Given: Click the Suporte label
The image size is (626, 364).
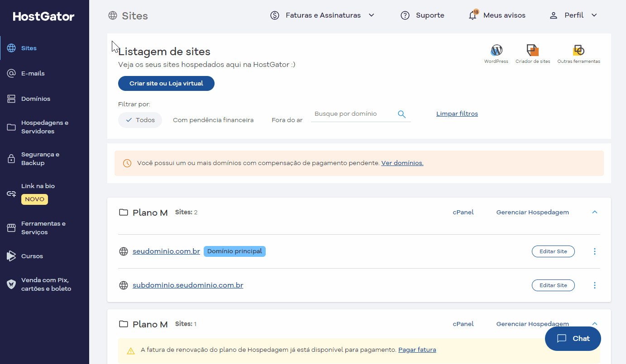Looking at the screenshot, I should [x=430, y=15].
